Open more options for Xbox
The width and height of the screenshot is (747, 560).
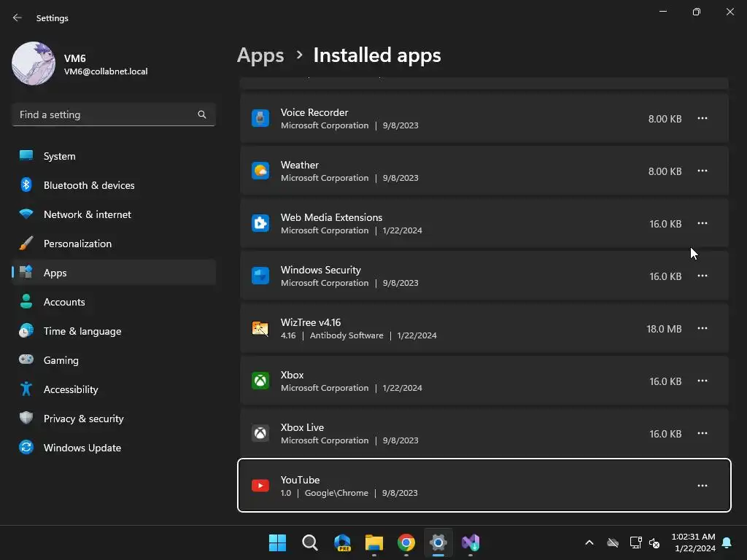pos(703,381)
